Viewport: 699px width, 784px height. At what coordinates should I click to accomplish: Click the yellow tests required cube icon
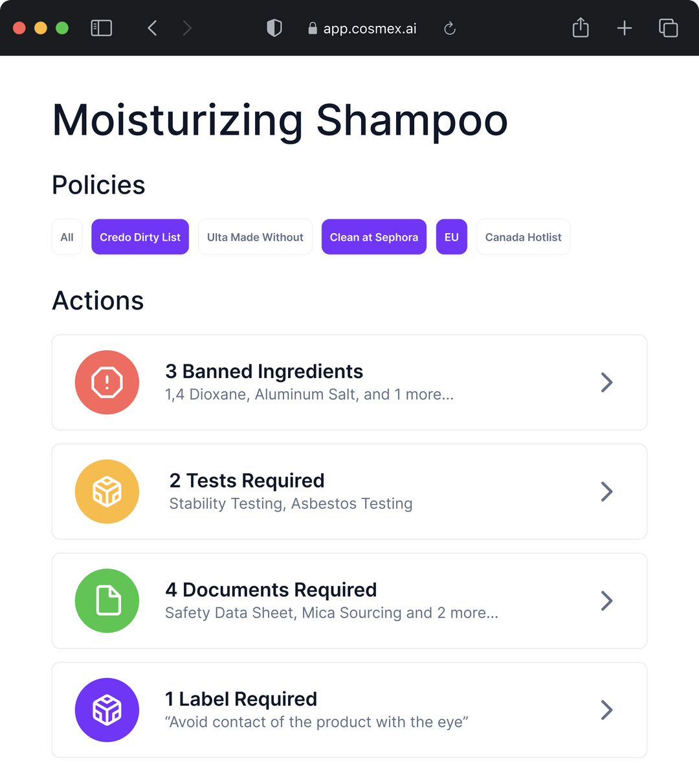pos(107,491)
